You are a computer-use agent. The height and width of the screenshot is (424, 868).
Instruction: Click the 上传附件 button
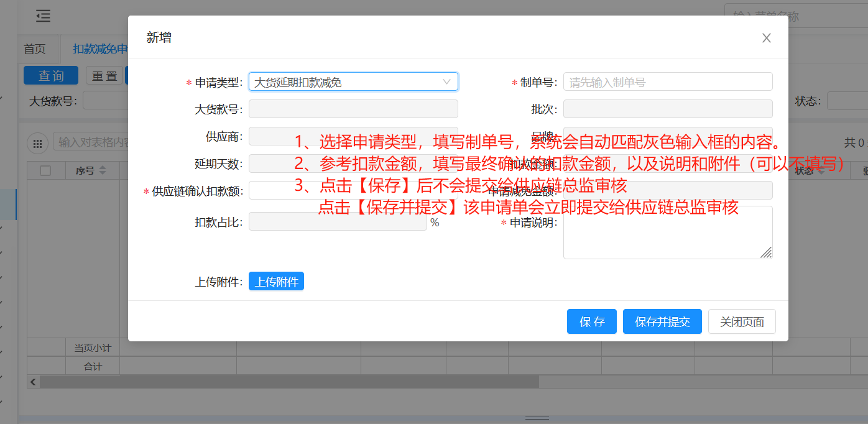coord(276,282)
